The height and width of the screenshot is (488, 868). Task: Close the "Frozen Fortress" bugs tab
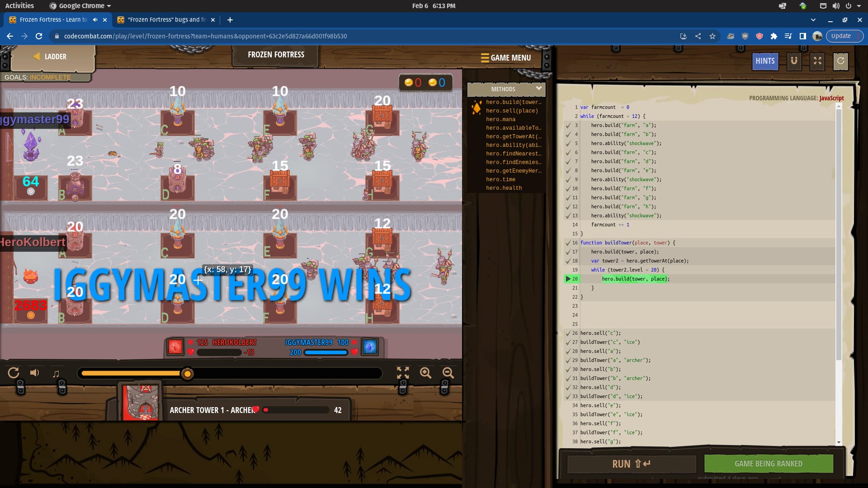coord(213,20)
